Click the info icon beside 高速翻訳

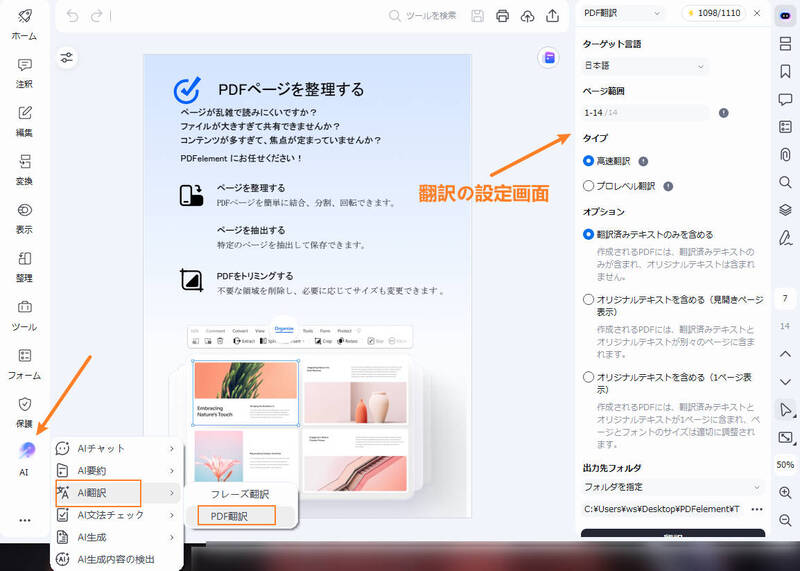(x=643, y=161)
